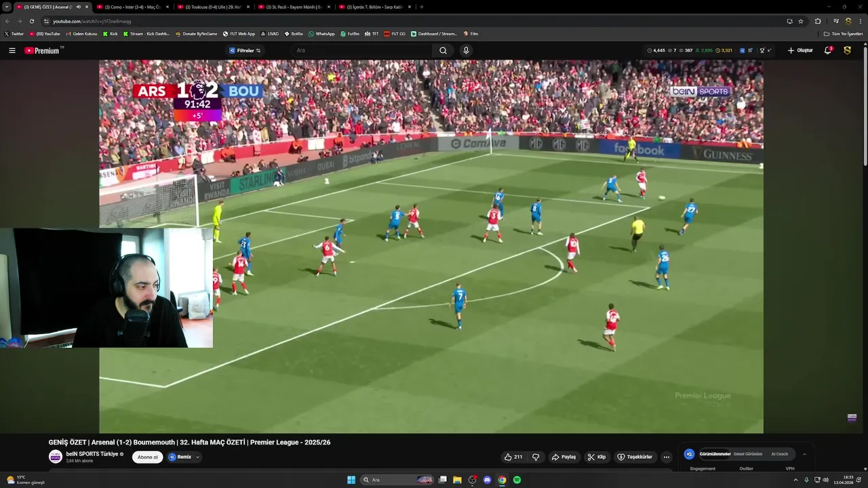Go back to the previous page
Image resolution: width=868 pixels, height=488 pixels.
click(7, 21)
